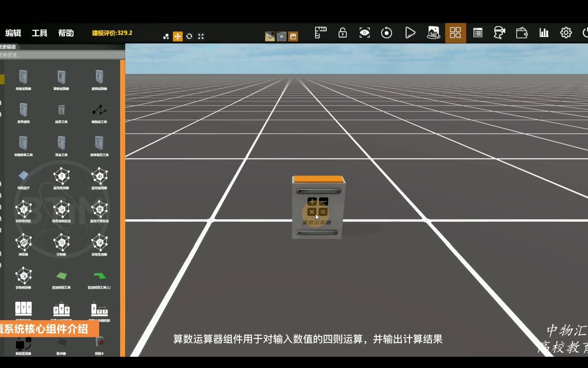
Task: Select the 场景重启工具 component
Action: point(99,146)
